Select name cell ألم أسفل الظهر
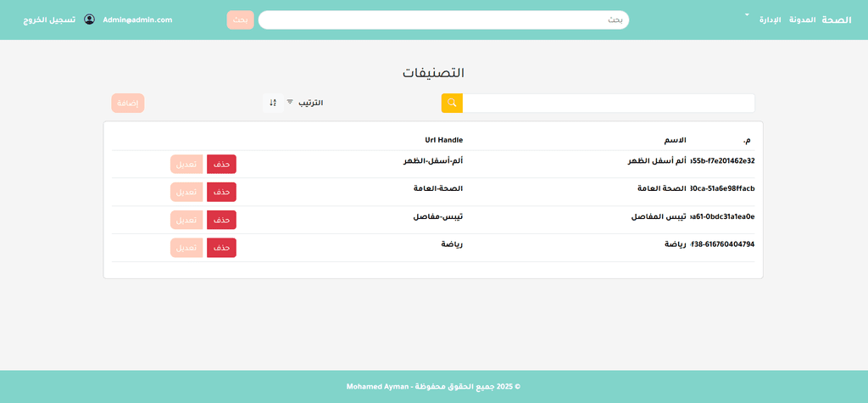Image resolution: width=868 pixels, height=403 pixels. pos(657,160)
